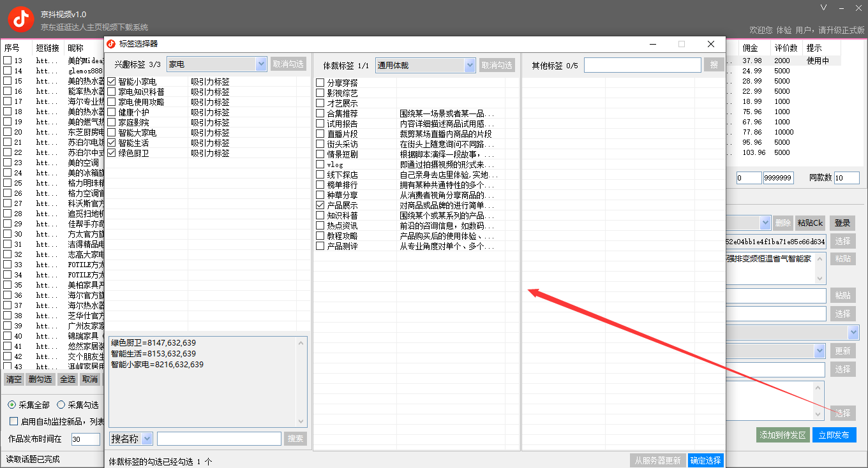Check the 产品测评 genre checkbox
The width and height of the screenshot is (868, 468).
click(x=320, y=246)
